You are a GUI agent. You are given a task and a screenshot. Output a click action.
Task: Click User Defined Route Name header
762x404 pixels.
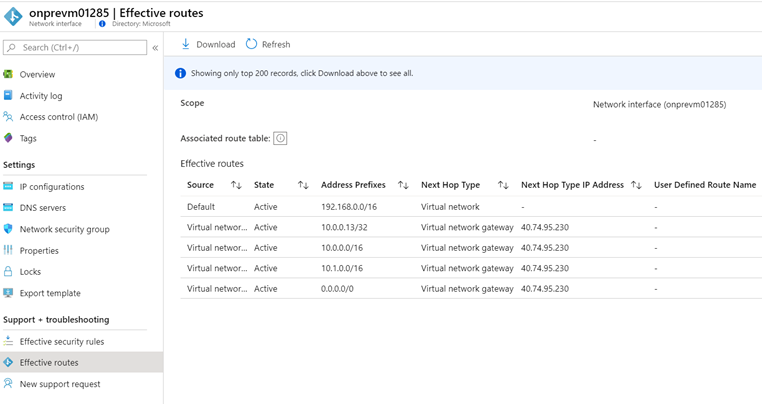pos(705,185)
